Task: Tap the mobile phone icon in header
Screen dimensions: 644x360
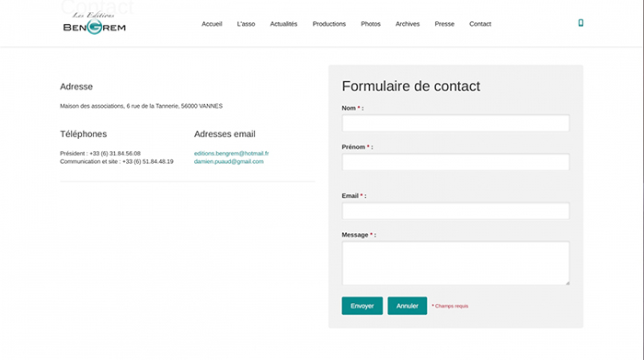Action: pyautogui.click(x=581, y=23)
